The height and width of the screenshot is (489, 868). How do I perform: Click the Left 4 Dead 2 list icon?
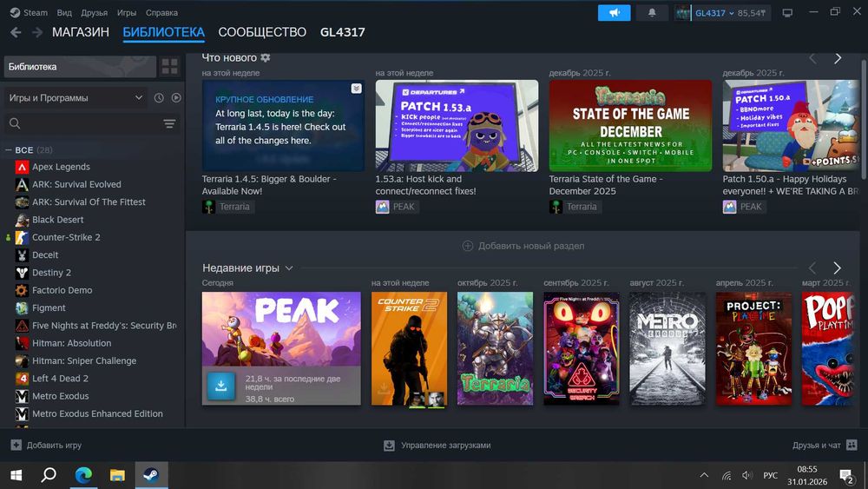click(22, 378)
